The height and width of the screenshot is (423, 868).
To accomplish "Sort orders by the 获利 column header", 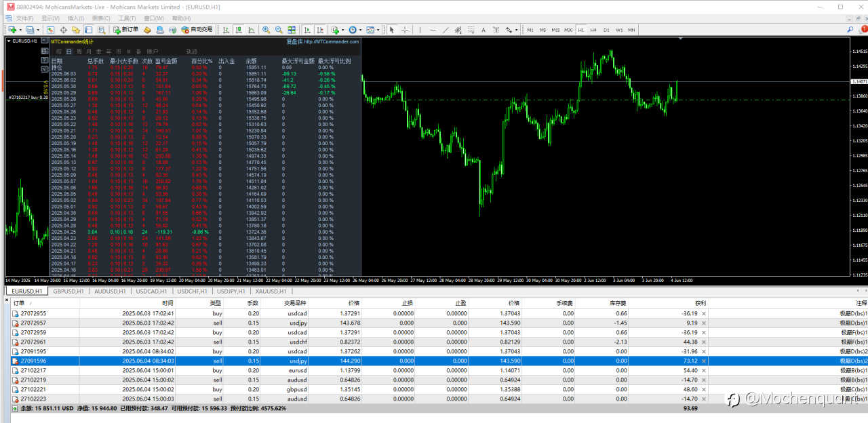I will [x=700, y=303].
